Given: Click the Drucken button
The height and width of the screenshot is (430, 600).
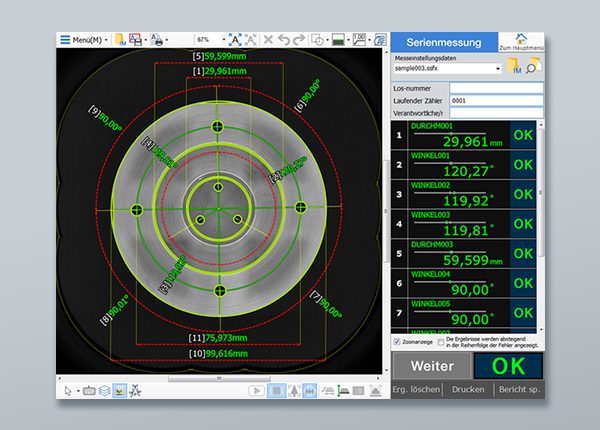Looking at the screenshot, I should pos(467,389).
